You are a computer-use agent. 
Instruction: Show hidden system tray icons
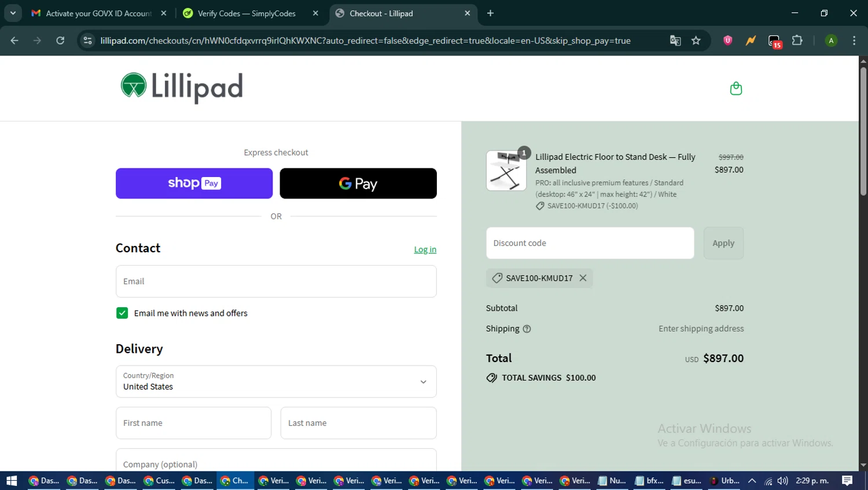752,481
